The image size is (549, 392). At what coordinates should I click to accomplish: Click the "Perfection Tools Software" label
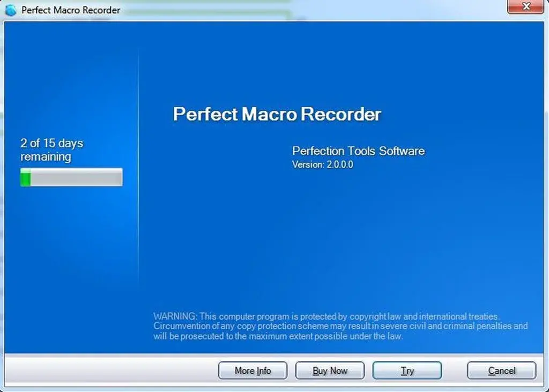click(358, 151)
